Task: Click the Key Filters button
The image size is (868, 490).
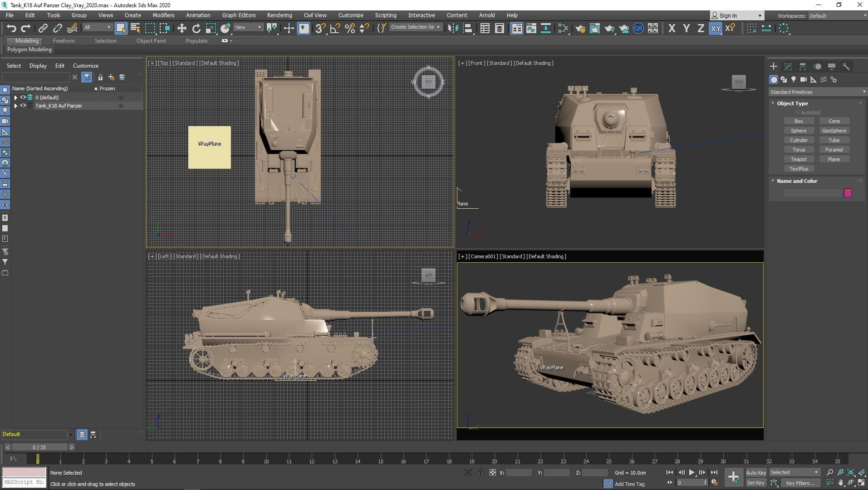Action: pos(800,483)
